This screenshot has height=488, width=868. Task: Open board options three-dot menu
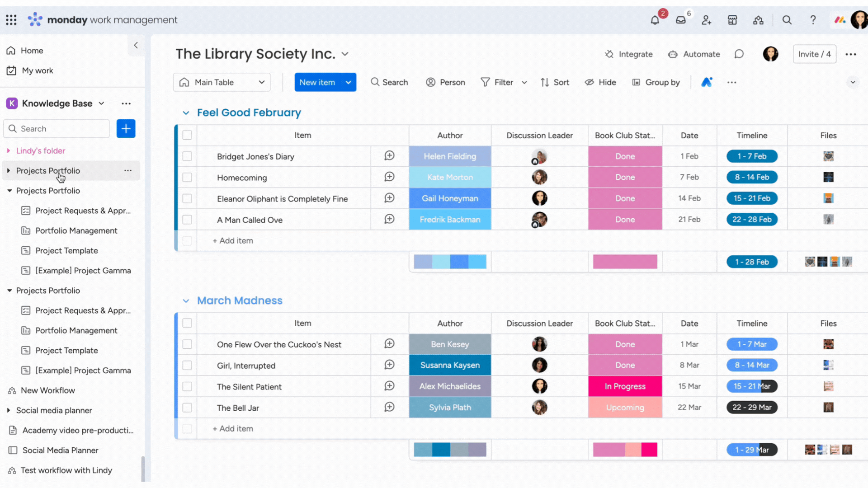pos(851,54)
